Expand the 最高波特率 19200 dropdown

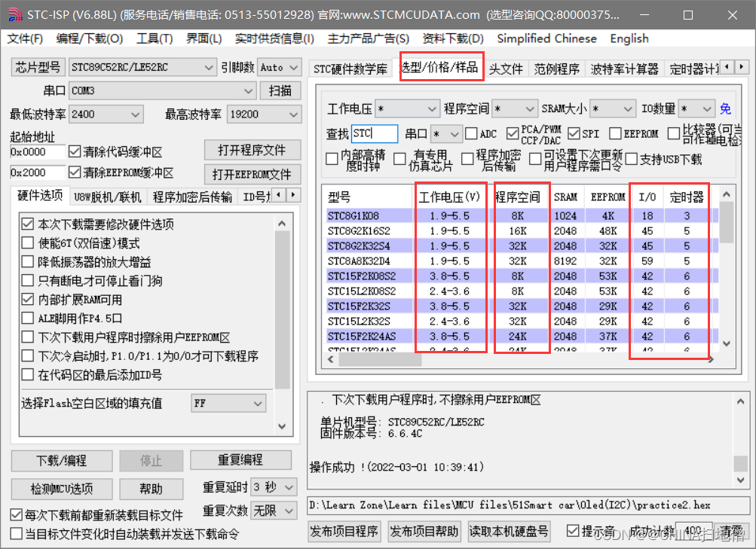pyautogui.click(x=293, y=114)
